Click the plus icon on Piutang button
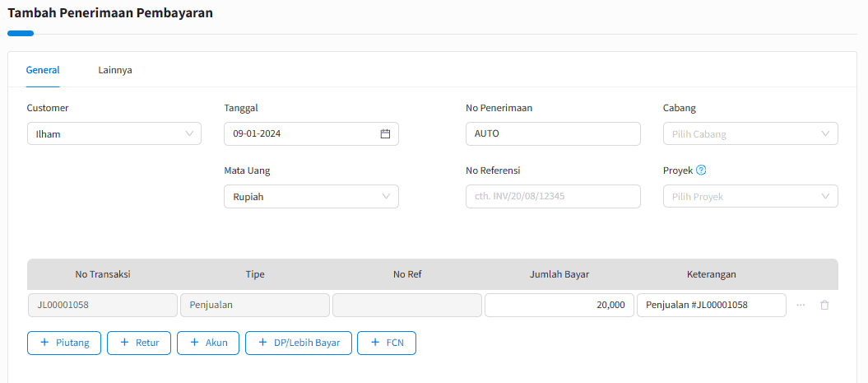This screenshot has height=383, width=868. [x=44, y=343]
